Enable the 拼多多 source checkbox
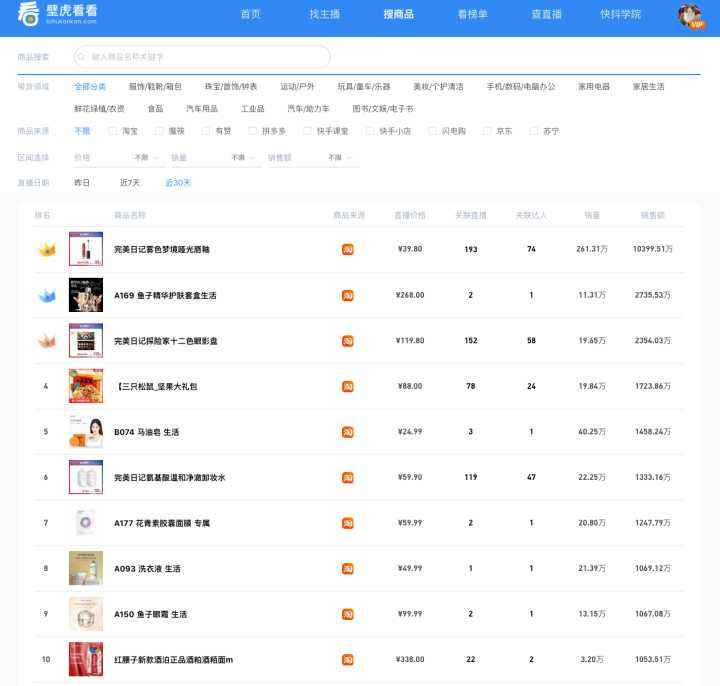 [x=253, y=131]
